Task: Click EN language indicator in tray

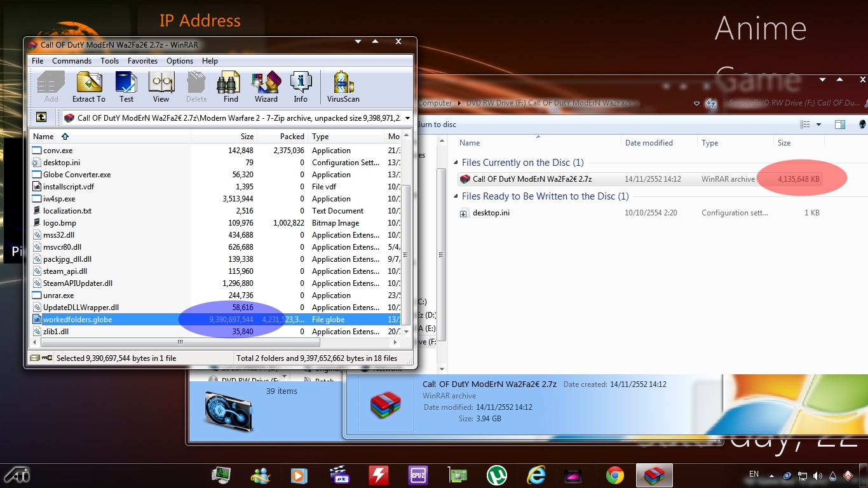Action: [x=754, y=474]
